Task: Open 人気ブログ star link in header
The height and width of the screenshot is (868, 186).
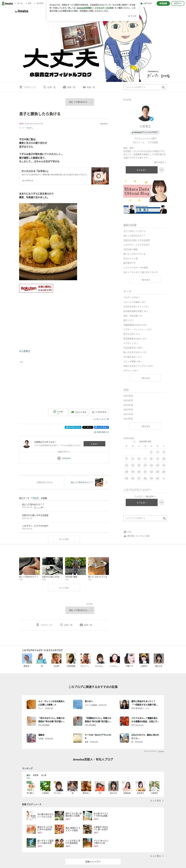Action: point(146,3)
